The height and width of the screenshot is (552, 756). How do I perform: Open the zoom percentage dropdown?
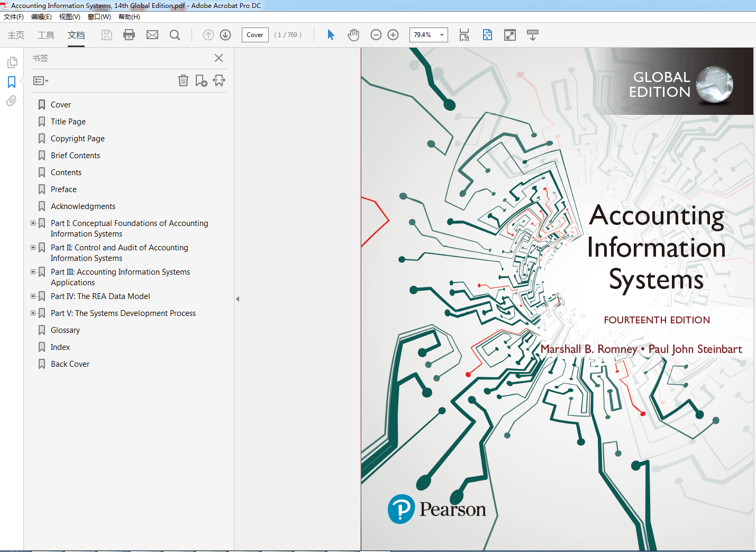[x=442, y=35]
